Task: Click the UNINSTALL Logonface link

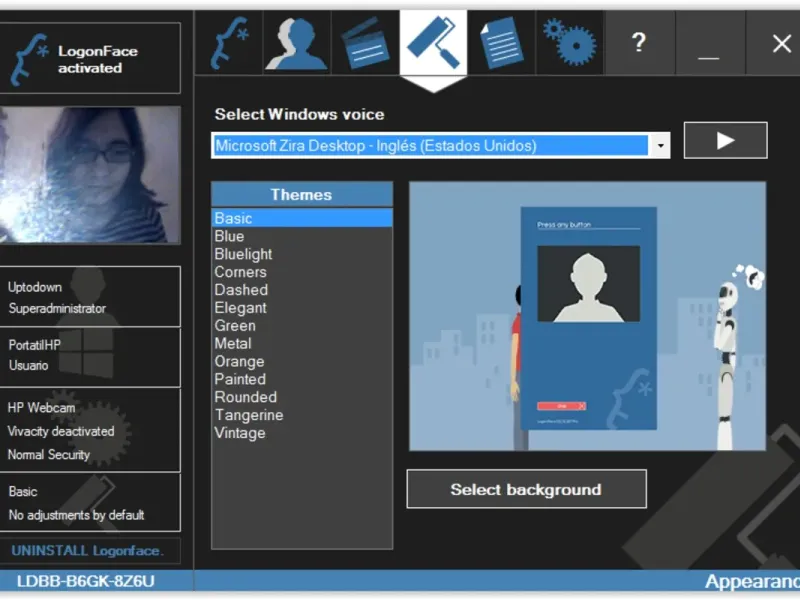Action: click(87, 551)
